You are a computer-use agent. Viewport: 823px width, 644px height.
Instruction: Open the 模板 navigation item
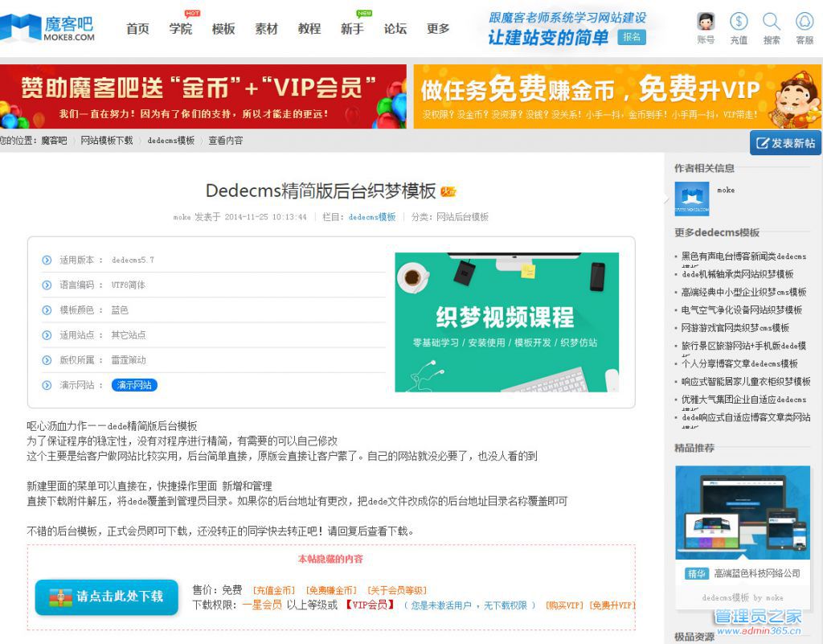click(223, 29)
